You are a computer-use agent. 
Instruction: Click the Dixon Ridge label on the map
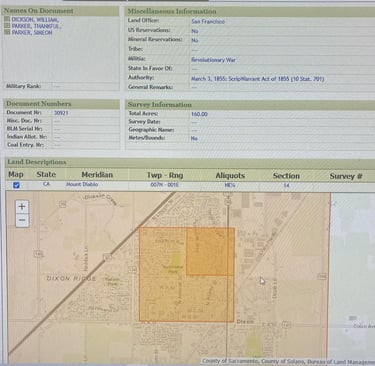pyautogui.click(x=71, y=278)
